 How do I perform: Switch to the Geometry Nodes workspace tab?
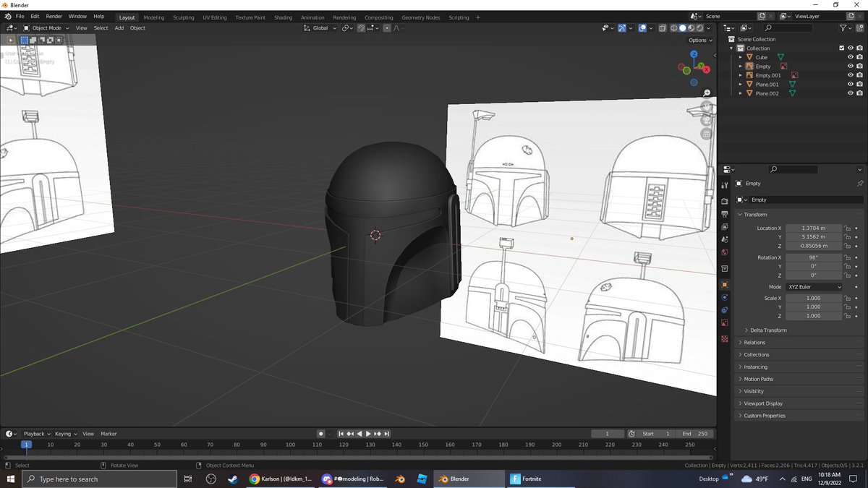(x=421, y=17)
